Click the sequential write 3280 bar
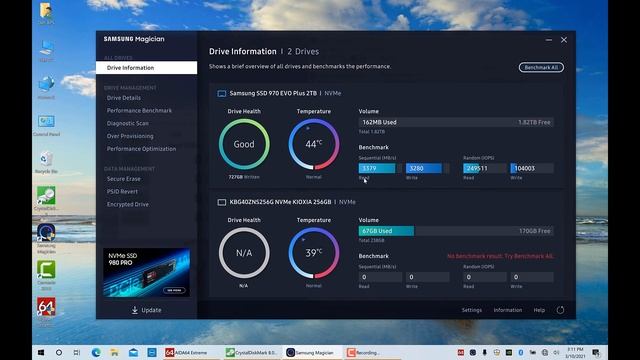This screenshot has width=640, height=360. 427,168
